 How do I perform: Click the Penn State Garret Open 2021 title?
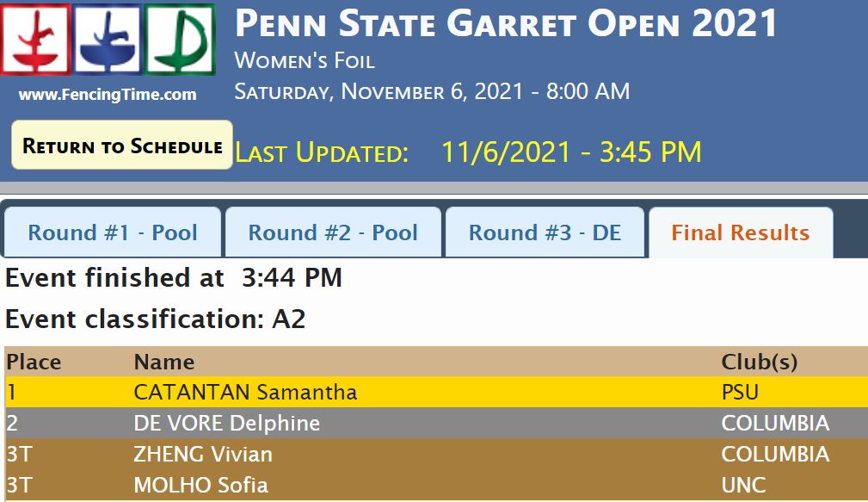(x=506, y=24)
